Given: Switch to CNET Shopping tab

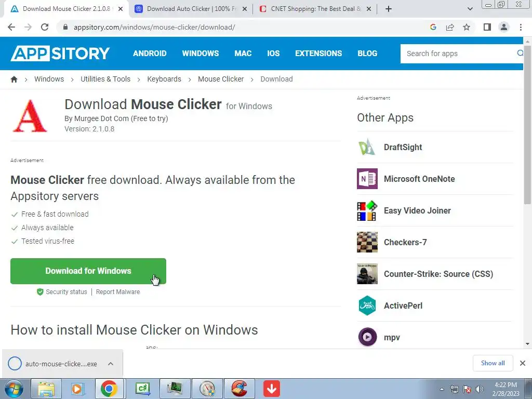Looking at the screenshot, I should click(x=315, y=9).
